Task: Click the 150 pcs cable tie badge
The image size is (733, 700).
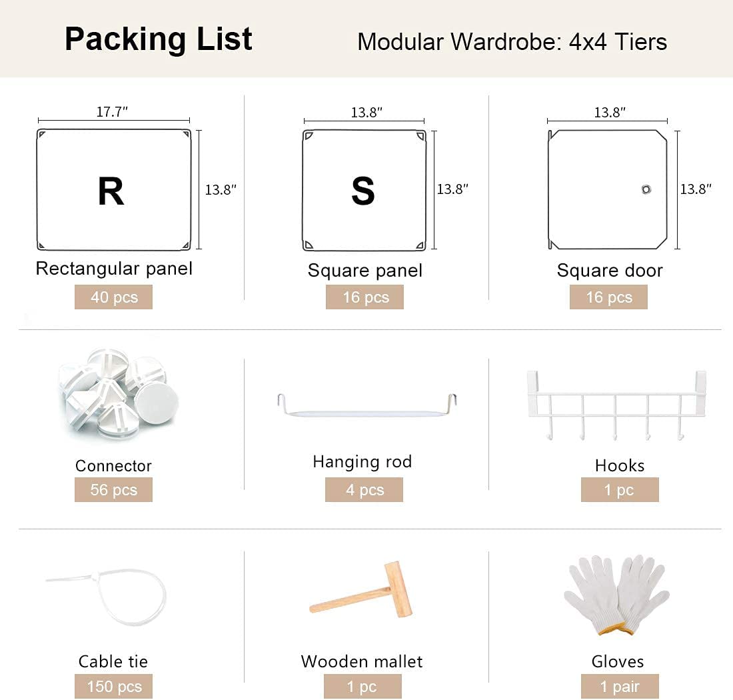Action: click(113, 686)
